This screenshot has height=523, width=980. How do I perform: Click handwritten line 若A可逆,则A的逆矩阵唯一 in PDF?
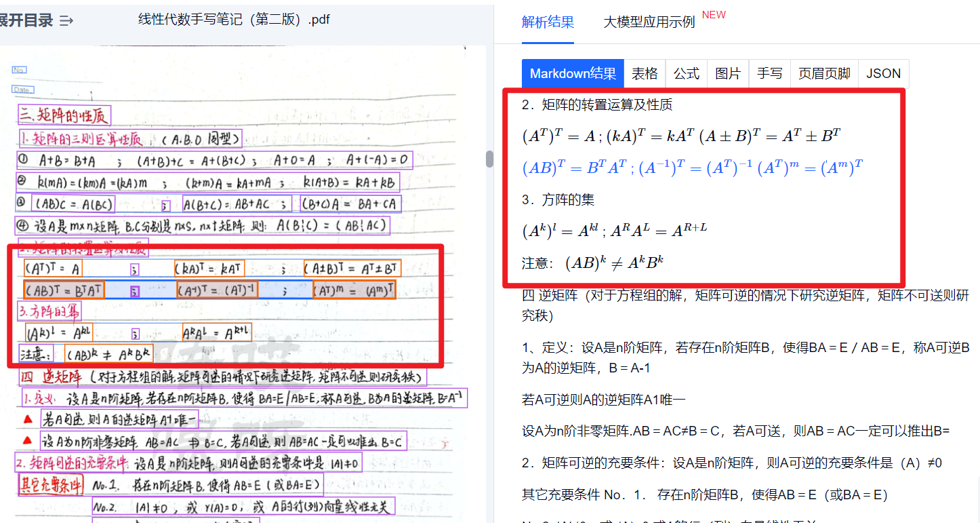(x=119, y=419)
